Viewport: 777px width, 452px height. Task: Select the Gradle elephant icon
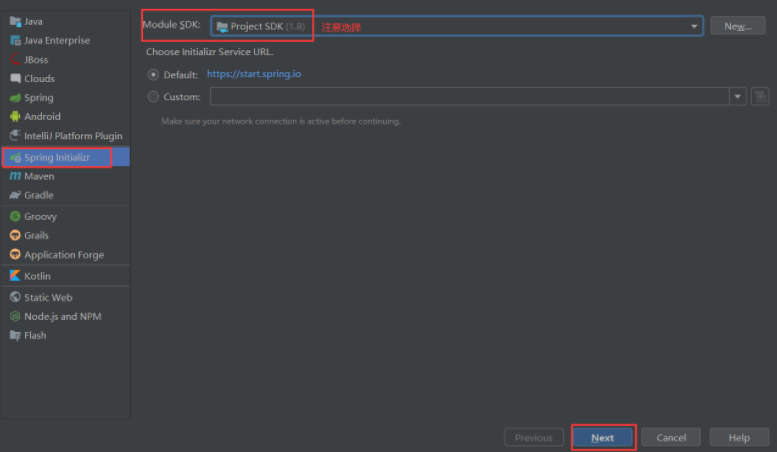pyautogui.click(x=15, y=195)
